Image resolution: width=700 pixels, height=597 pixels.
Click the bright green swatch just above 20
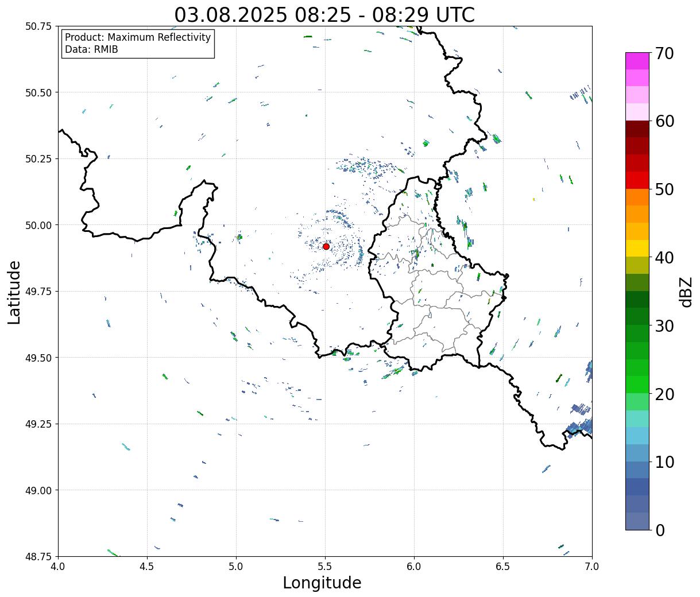pyautogui.click(x=637, y=384)
